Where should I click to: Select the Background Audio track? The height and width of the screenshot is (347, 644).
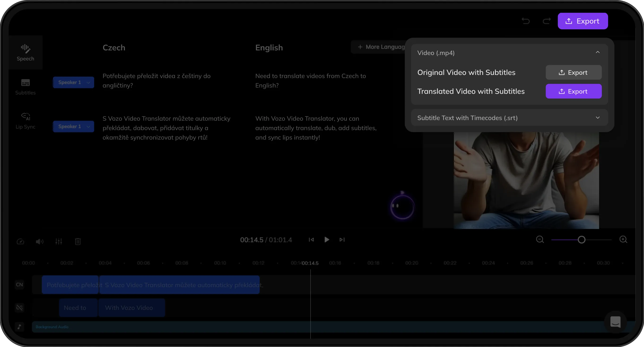(334, 327)
